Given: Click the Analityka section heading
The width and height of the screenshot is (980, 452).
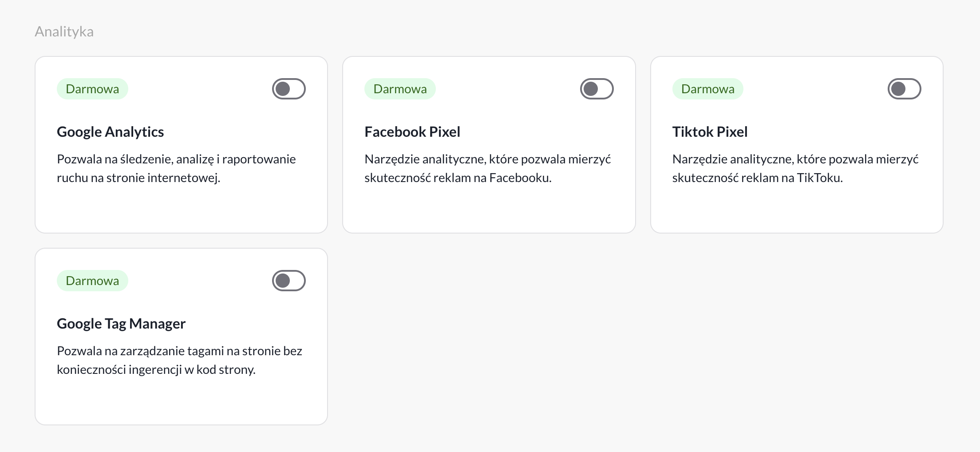Looking at the screenshot, I should pos(64,32).
